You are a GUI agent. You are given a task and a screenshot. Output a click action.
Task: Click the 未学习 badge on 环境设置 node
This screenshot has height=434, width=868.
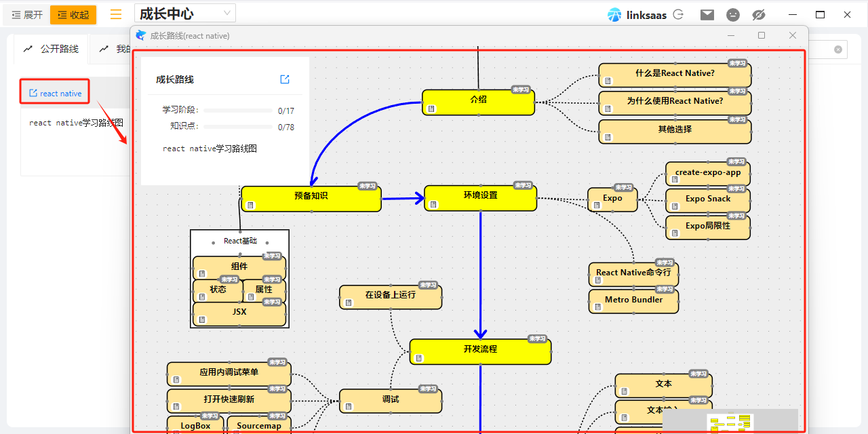pos(522,185)
